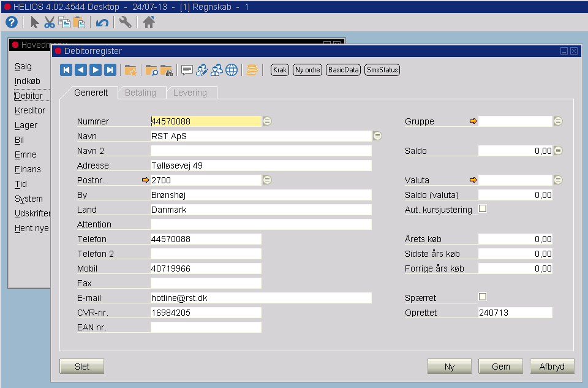Image resolution: width=588 pixels, height=388 pixels.
Task: Jump to the last debitor record
Action: (110, 70)
